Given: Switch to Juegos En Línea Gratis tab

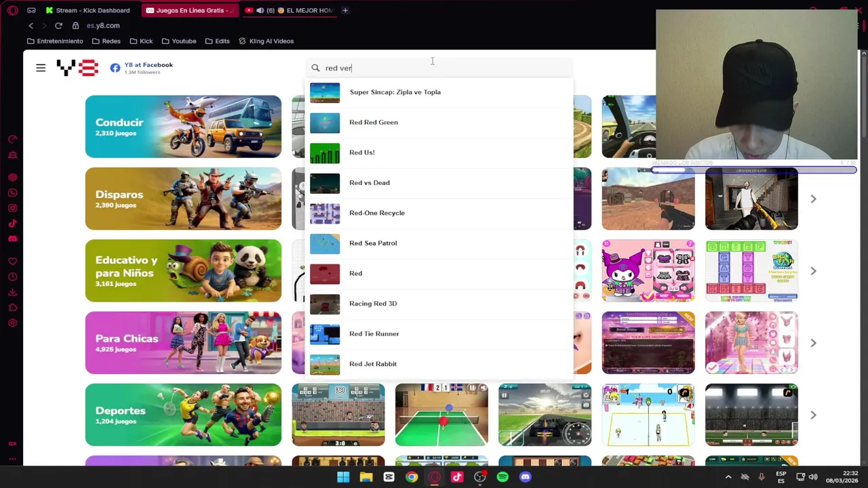Looking at the screenshot, I should coord(189,10).
